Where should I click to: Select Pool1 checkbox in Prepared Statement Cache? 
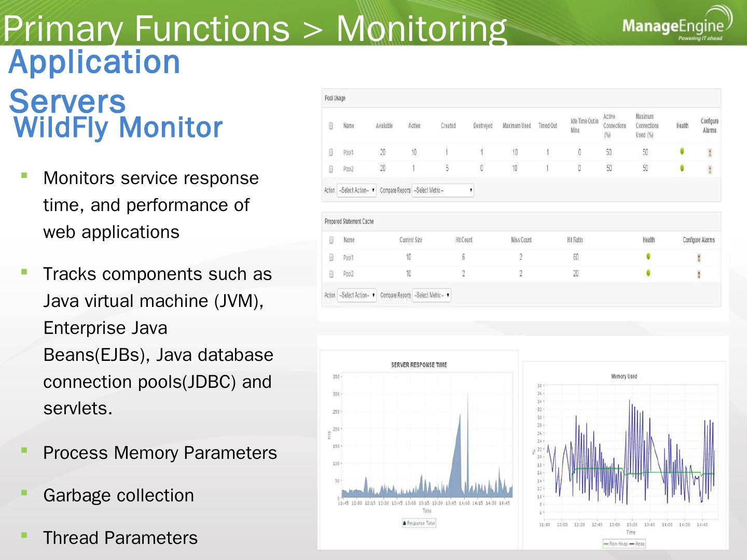(x=331, y=257)
